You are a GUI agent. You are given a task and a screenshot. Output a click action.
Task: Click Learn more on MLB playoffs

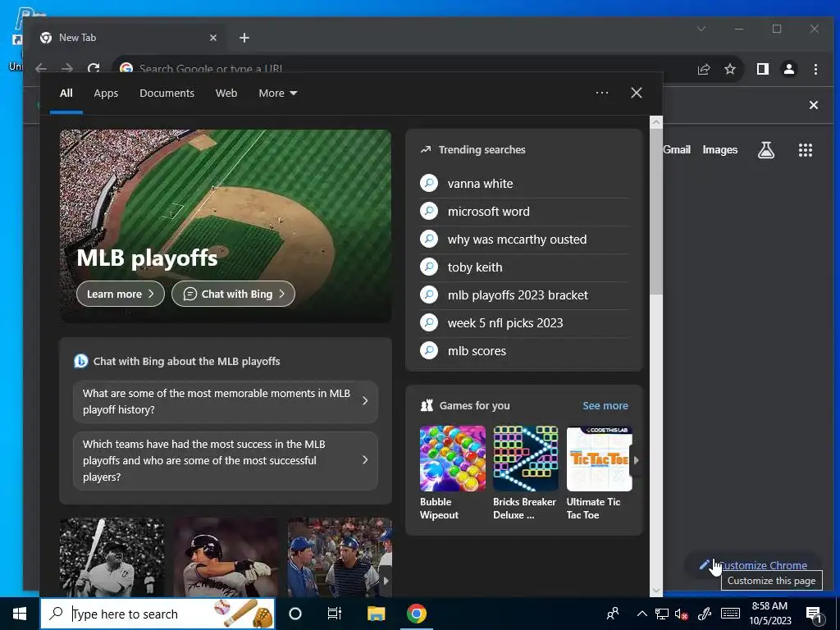[x=121, y=294]
